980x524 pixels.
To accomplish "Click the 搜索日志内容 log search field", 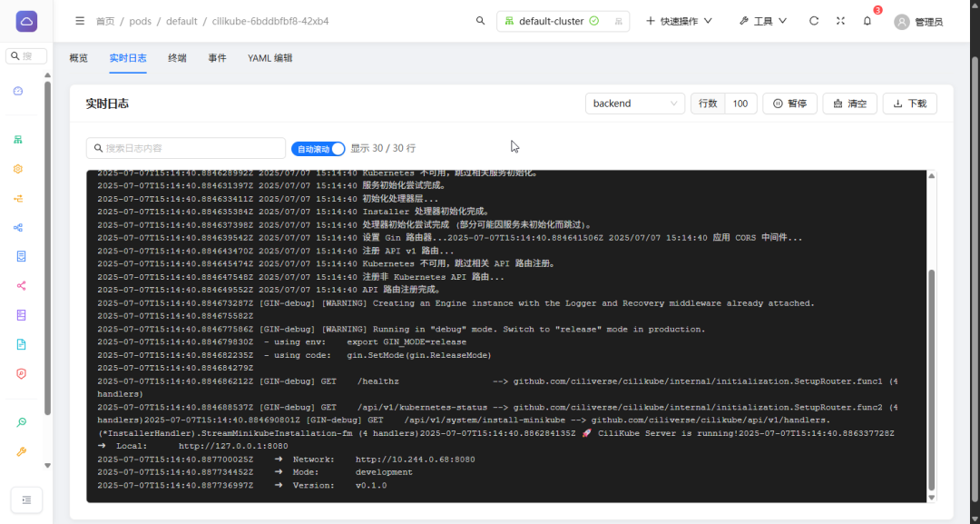I will coord(186,146).
